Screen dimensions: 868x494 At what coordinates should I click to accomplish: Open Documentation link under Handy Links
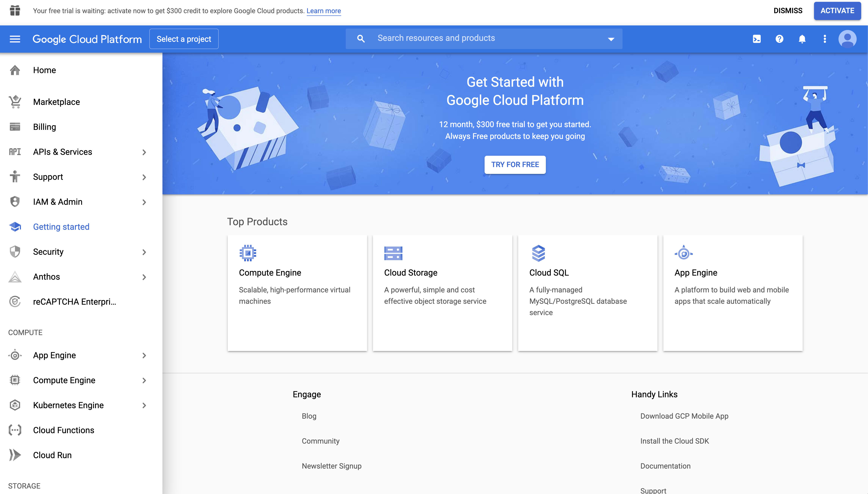point(665,466)
